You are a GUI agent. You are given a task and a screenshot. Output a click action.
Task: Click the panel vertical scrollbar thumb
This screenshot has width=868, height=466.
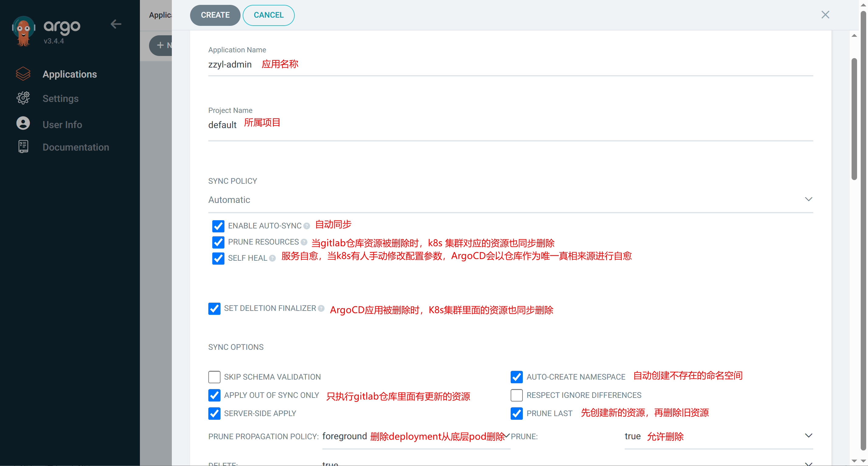point(854,119)
